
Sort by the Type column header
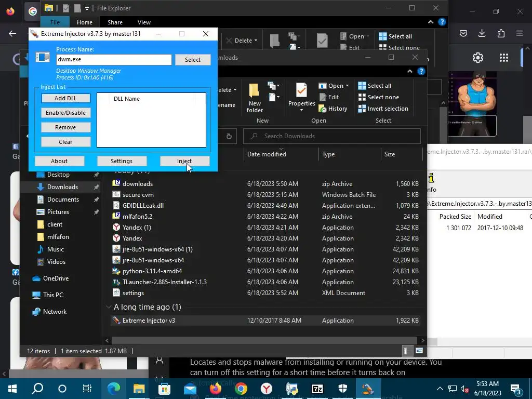(328, 154)
